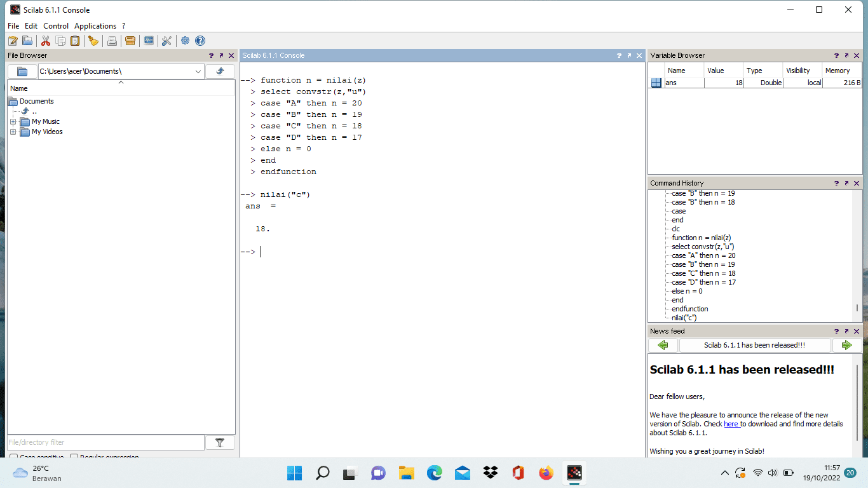Show previous news with green left arrow
The height and width of the screenshot is (488, 868).
tap(663, 345)
